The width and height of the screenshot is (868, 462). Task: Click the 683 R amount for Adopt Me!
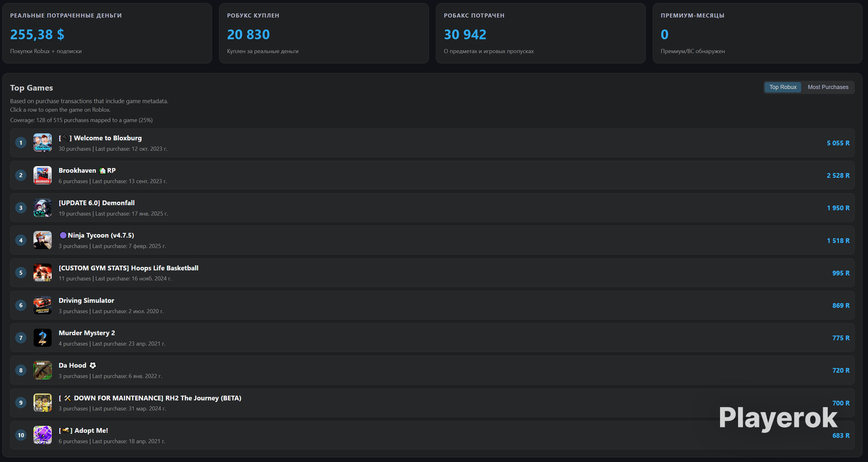click(x=841, y=436)
